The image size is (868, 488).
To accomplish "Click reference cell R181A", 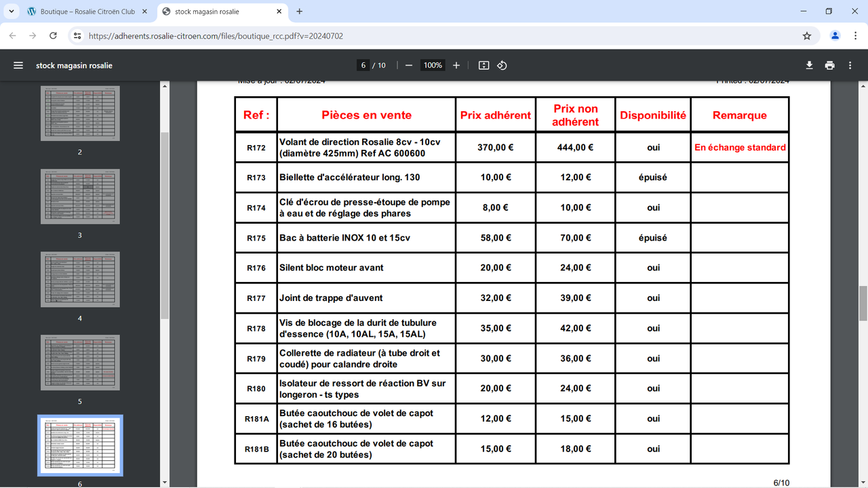I will 256,419.
